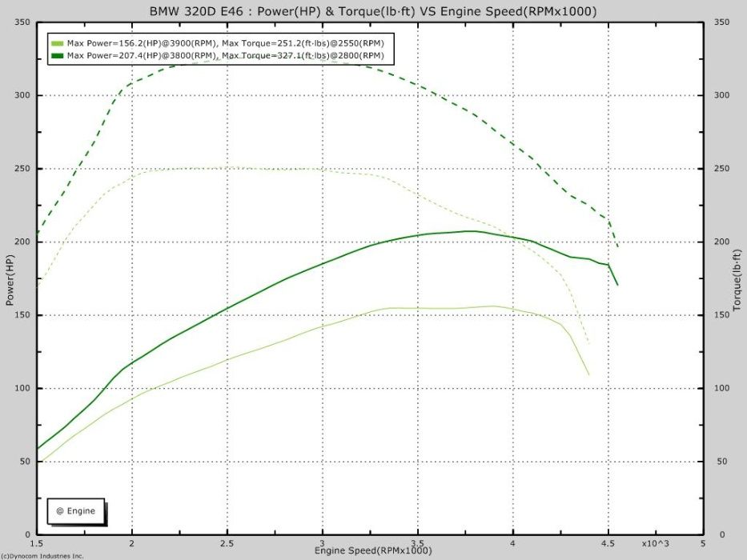Image resolution: width=747 pixels, height=560 pixels.
Task: Click the Engine Speed(RPMx1000) axis label
Action: click(x=373, y=550)
